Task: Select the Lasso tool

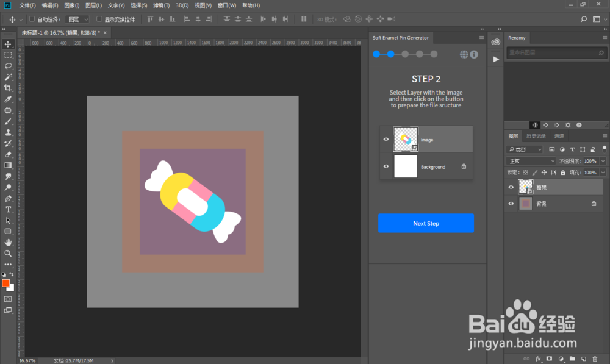Action: (x=8, y=66)
